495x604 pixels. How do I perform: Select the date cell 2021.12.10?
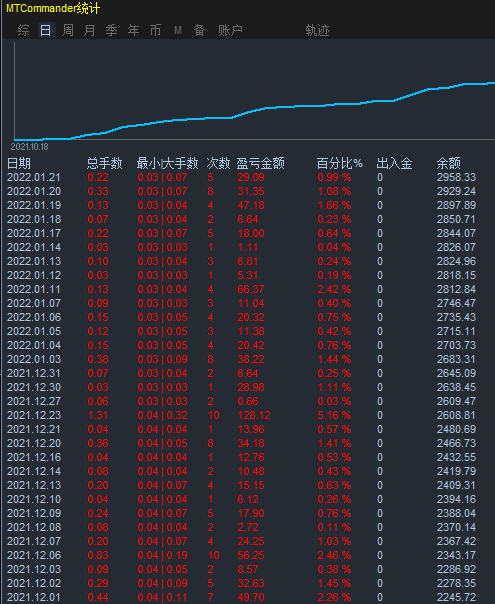click(x=34, y=499)
